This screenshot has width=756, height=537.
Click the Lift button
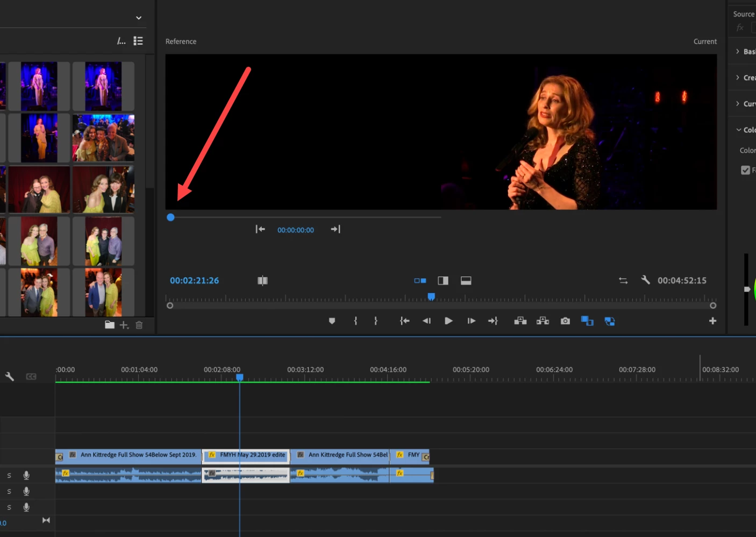pos(520,321)
